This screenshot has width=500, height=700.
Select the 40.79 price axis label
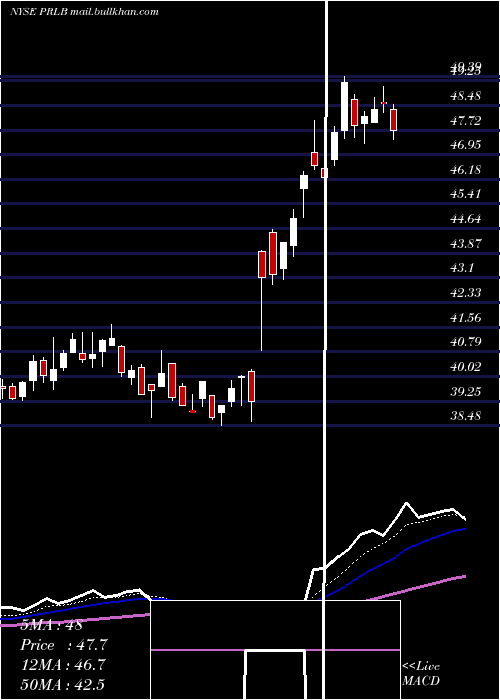coord(465,342)
